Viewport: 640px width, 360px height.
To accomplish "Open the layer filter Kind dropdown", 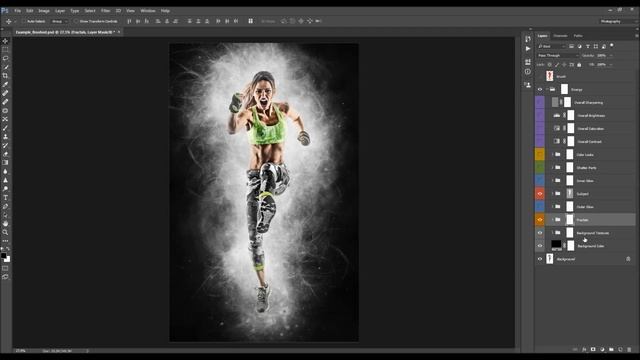I will pos(551,46).
